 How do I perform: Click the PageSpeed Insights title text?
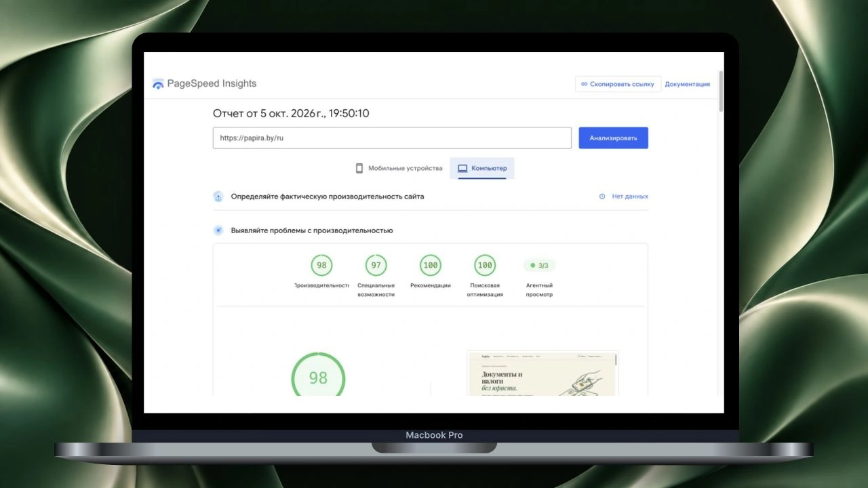212,84
